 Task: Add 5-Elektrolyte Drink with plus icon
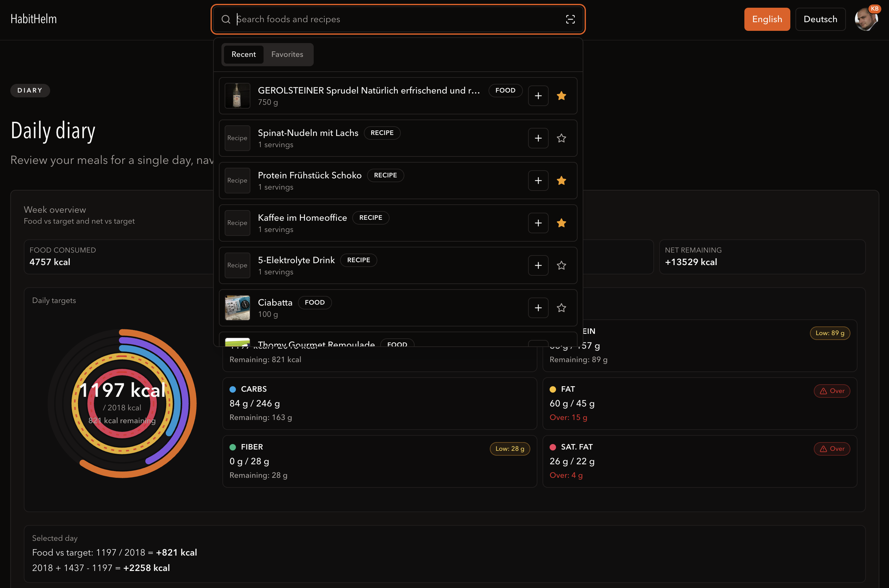pos(538,265)
